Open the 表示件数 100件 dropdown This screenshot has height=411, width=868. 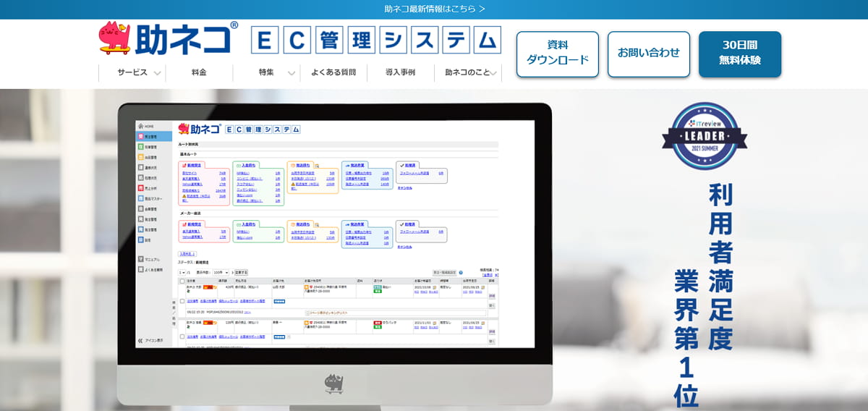coord(221,272)
